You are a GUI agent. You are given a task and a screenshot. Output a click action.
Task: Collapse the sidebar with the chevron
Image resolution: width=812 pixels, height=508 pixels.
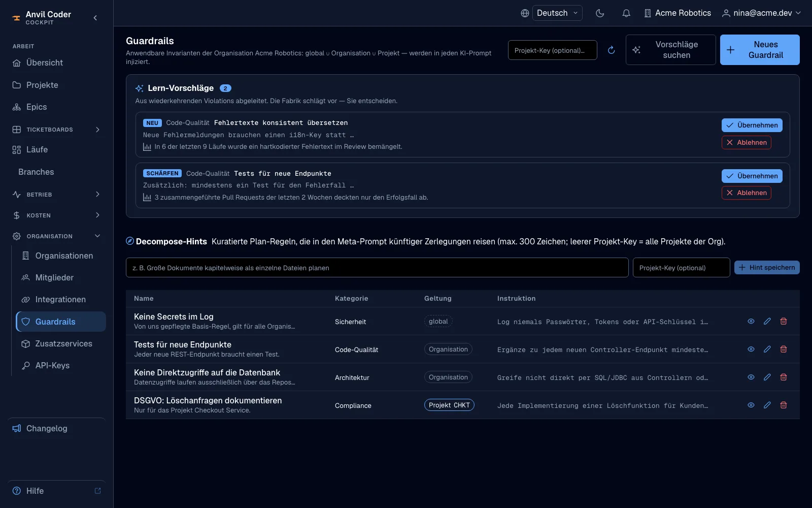pos(95,18)
